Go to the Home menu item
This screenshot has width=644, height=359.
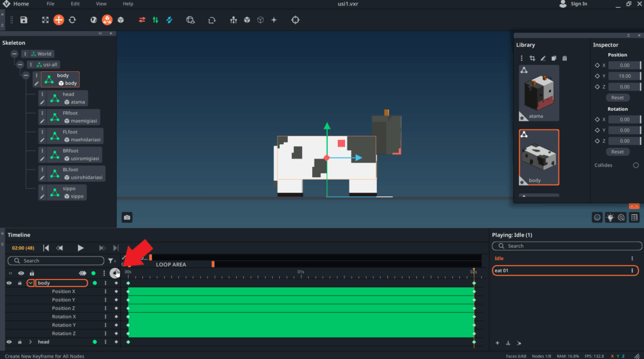pos(21,4)
